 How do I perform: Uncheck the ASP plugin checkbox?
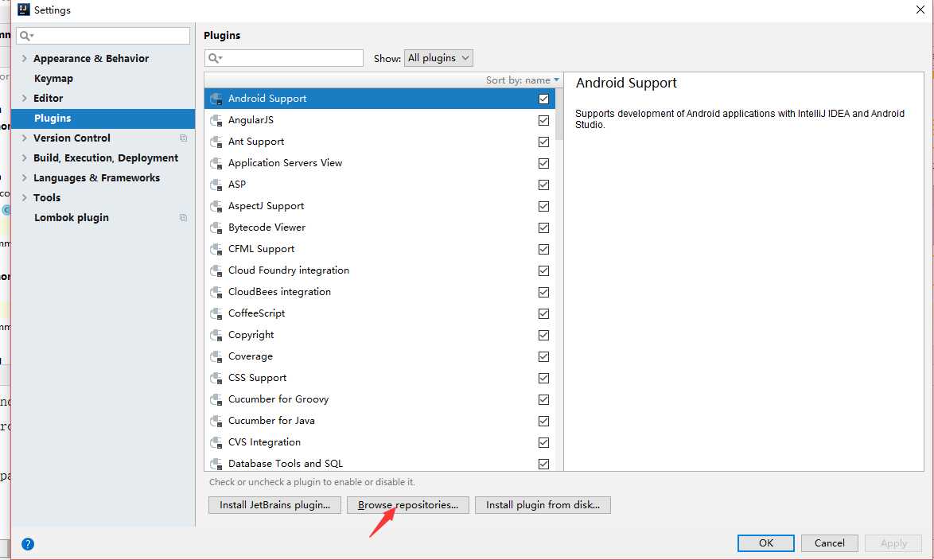[544, 185]
